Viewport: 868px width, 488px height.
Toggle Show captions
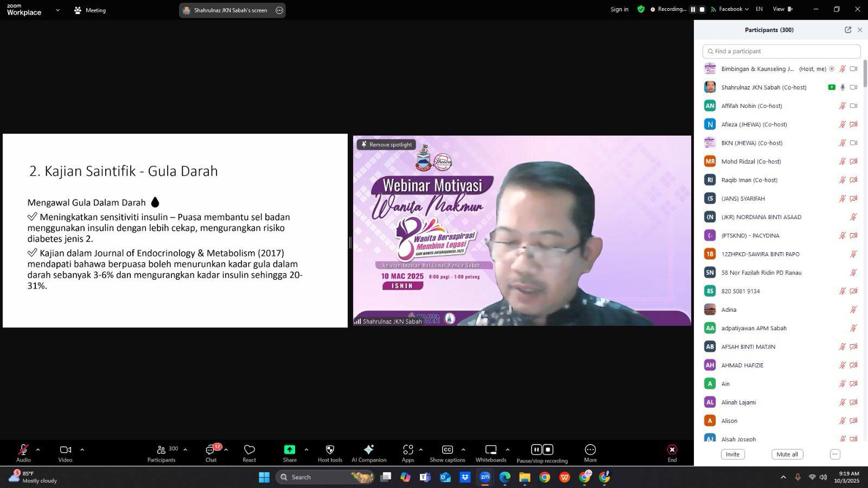(x=447, y=453)
